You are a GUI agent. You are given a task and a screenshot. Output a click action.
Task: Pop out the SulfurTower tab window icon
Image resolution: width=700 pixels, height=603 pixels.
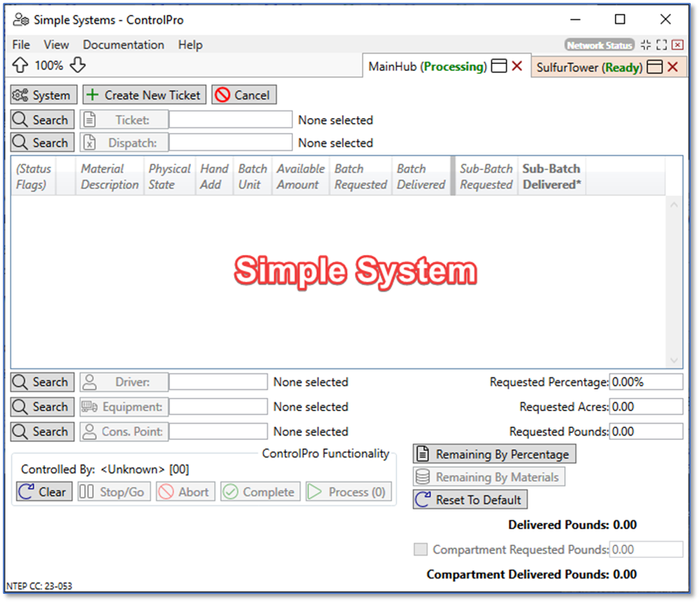pyautogui.click(x=654, y=67)
